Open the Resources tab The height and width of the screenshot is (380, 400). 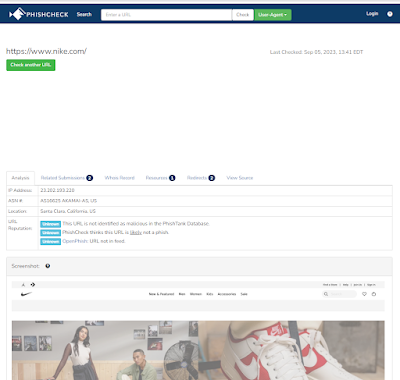(160, 178)
